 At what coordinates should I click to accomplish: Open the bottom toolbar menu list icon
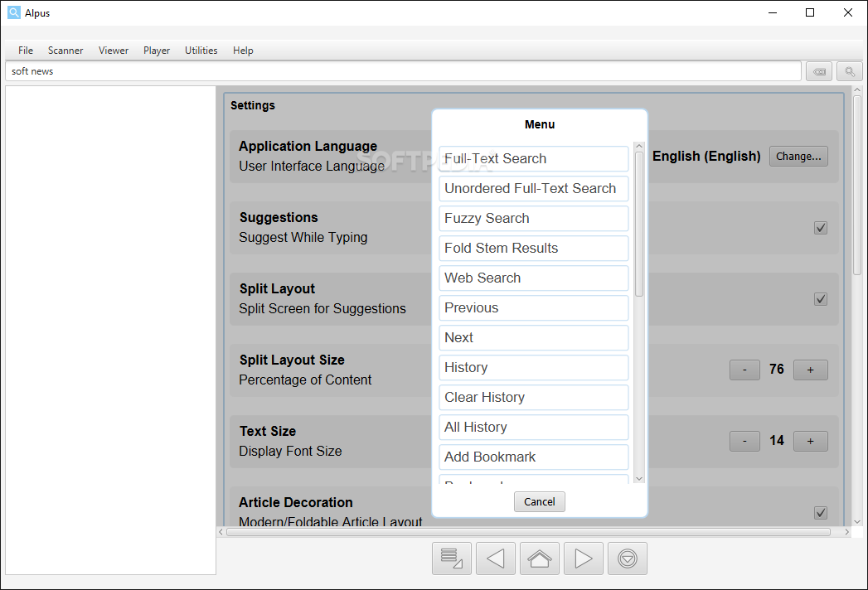click(x=452, y=559)
